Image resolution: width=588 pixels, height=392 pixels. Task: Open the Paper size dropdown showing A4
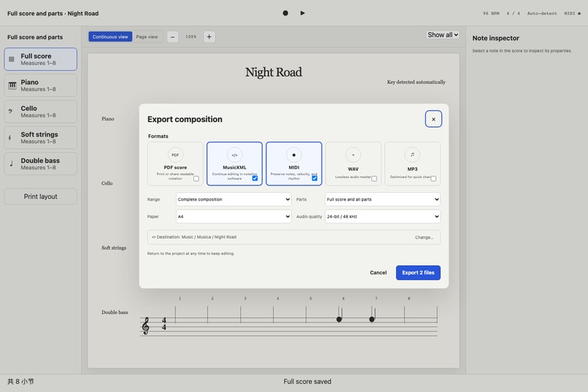[x=233, y=217]
